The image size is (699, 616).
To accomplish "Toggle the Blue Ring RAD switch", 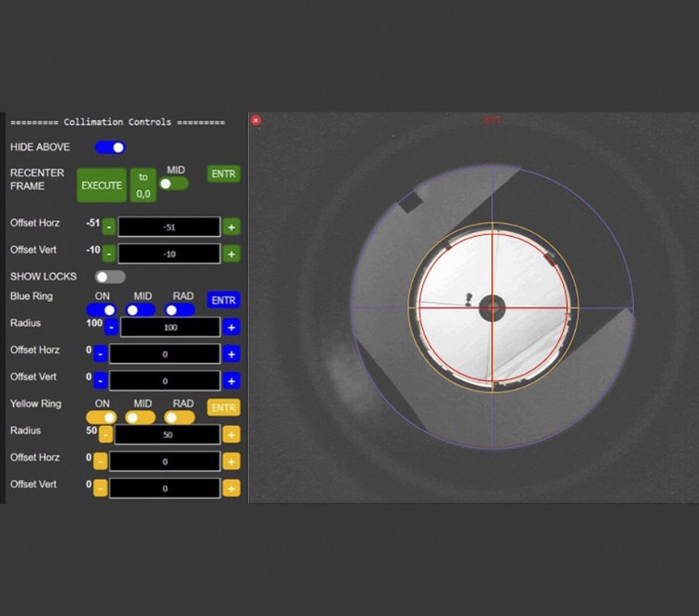I will click(x=180, y=309).
